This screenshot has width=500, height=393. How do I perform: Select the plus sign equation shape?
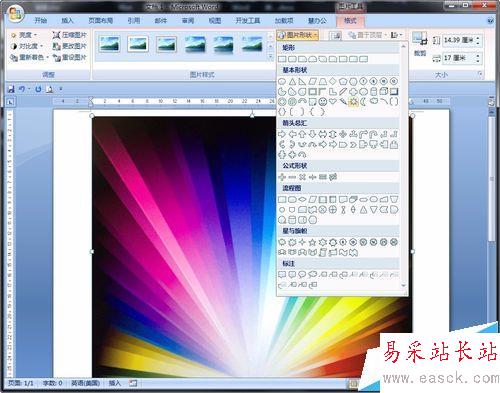pyautogui.click(x=282, y=177)
